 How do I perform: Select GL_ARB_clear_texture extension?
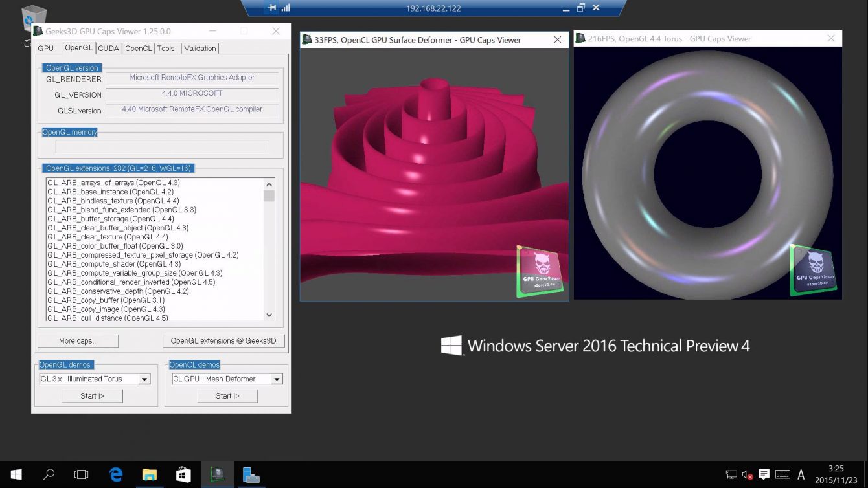[x=108, y=238]
